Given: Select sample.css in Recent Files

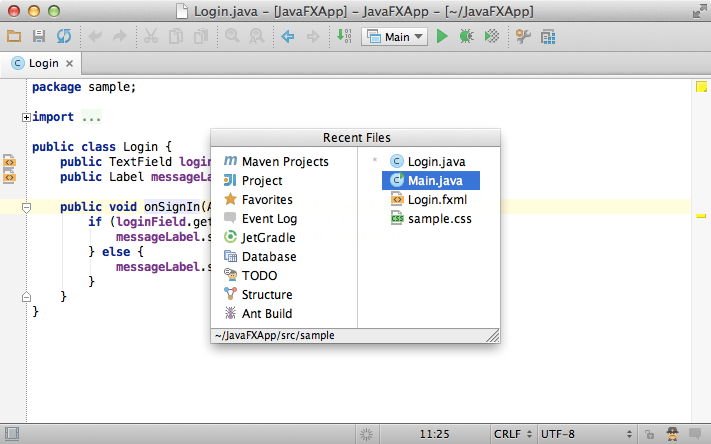Looking at the screenshot, I should click(431, 219).
